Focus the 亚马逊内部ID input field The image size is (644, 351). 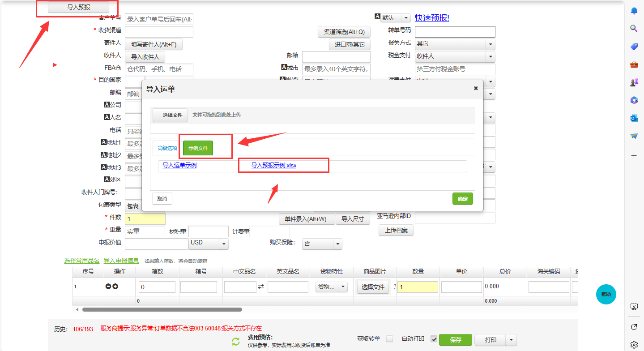(455, 218)
